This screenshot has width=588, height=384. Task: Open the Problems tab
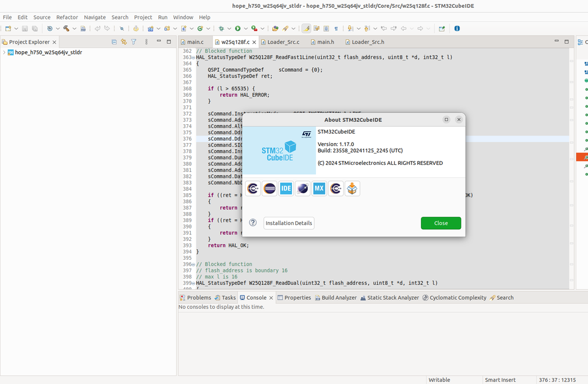tap(195, 297)
